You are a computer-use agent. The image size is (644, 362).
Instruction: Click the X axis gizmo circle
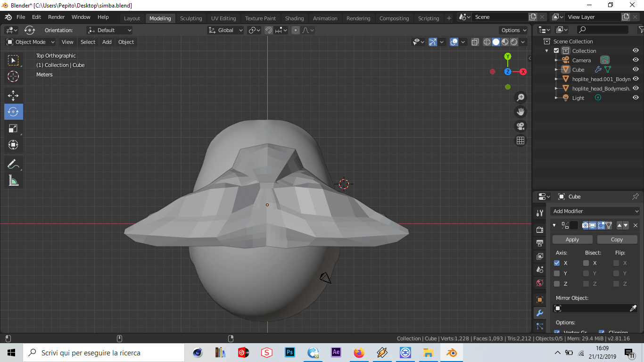click(523, 72)
